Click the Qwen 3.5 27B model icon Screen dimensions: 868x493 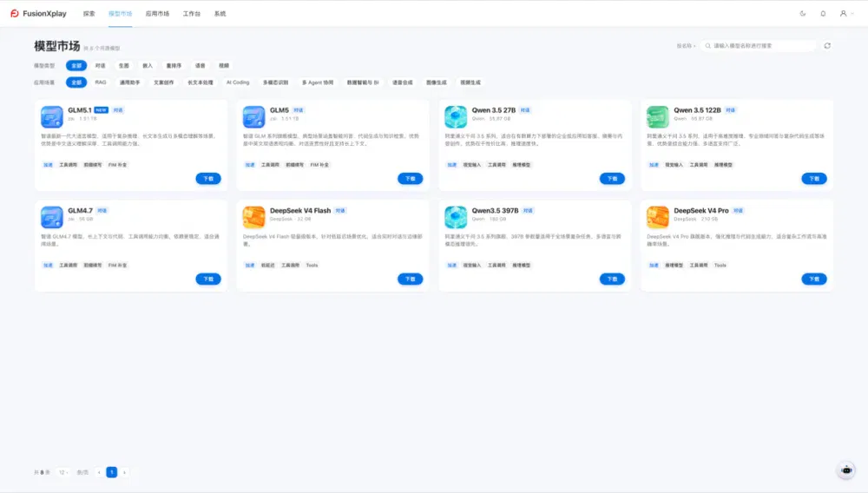[x=456, y=117]
